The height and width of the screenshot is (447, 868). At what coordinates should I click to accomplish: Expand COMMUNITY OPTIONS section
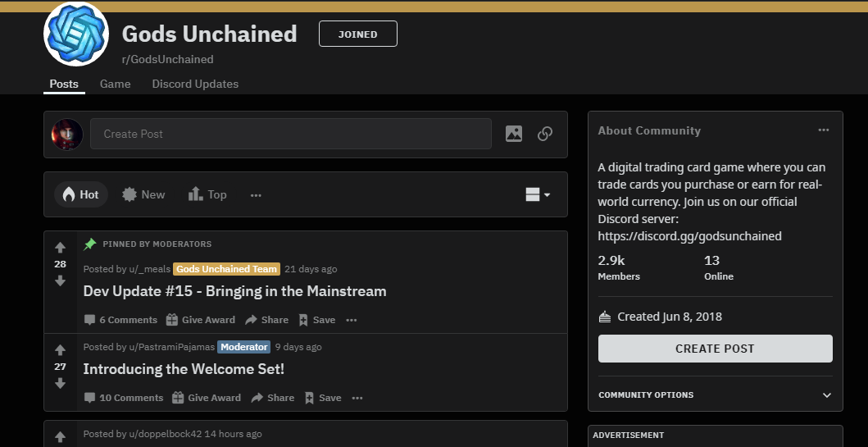pyautogui.click(x=716, y=395)
